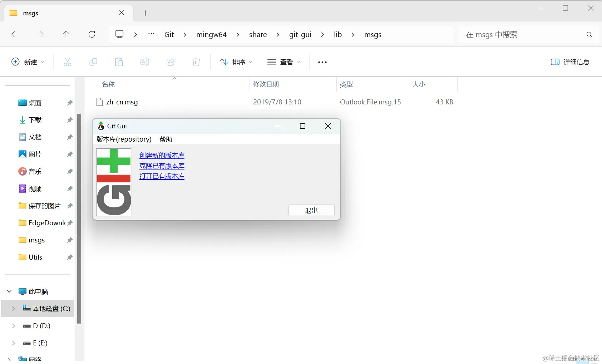Open the 新建 dropdown
This screenshot has width=602, height=364.
tap(28, 62)
